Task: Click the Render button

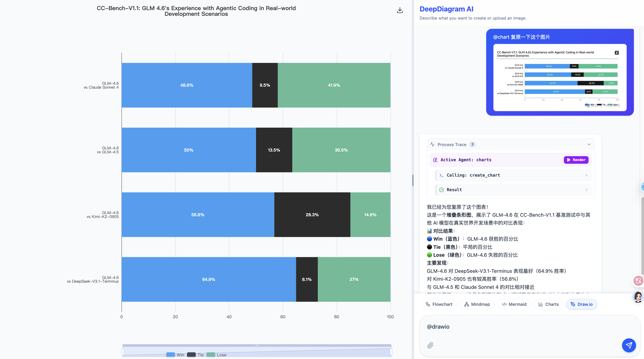Action: pos(576,160)
